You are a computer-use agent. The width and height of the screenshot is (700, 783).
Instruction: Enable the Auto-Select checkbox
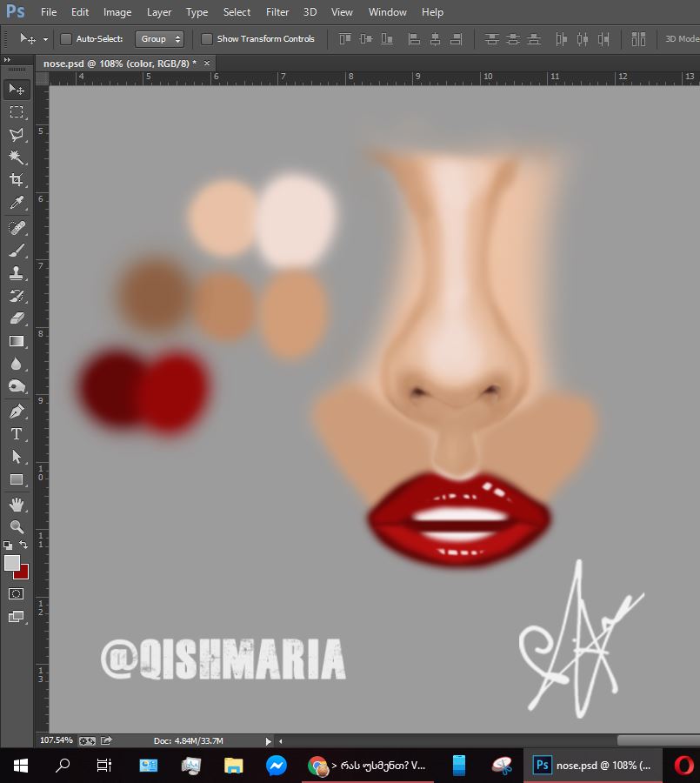click(66, 39)
